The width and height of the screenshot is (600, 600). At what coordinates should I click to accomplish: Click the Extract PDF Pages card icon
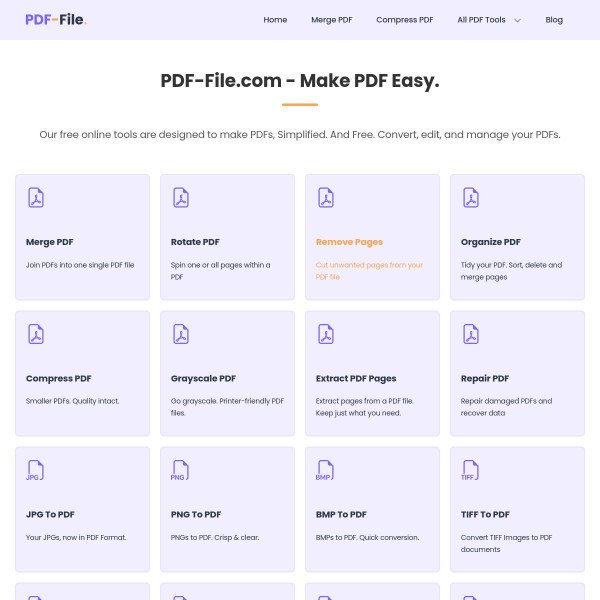(325, 334)
